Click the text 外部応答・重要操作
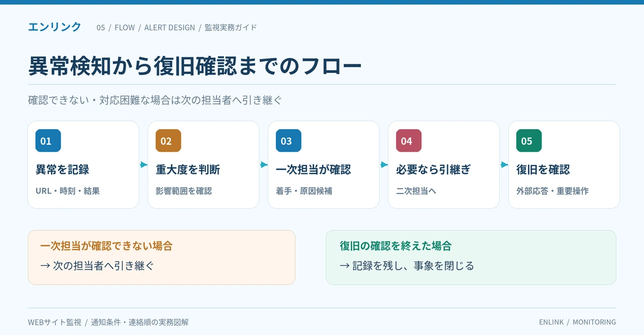The image size is (644, 335). coord(552,191)
